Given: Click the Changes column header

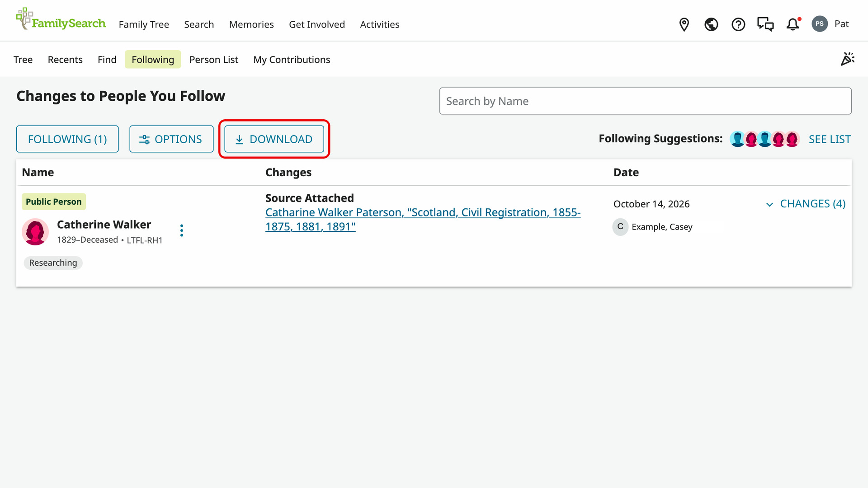Looking at the screenshot, I should pyautogui.click(x=288, y=173).
